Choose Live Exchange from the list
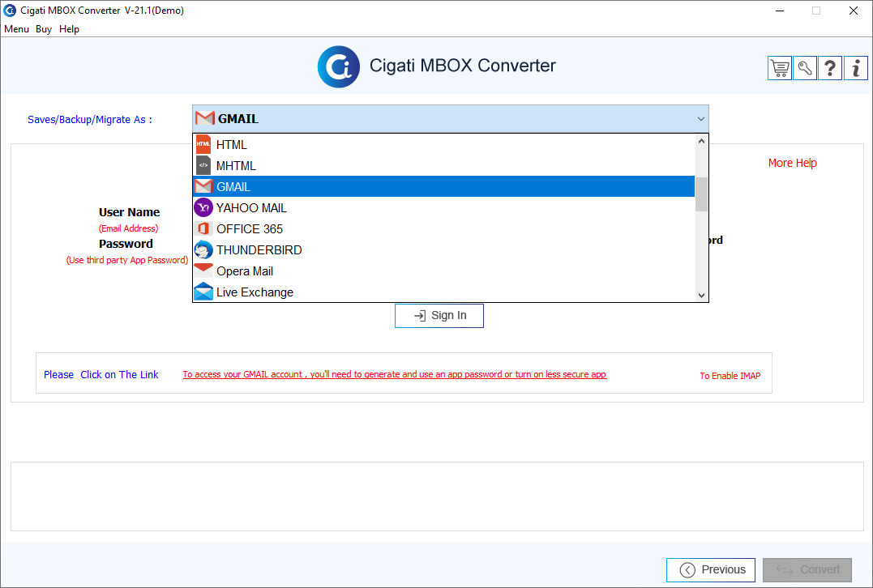This screenshot has height=588, width=873. 443,292
